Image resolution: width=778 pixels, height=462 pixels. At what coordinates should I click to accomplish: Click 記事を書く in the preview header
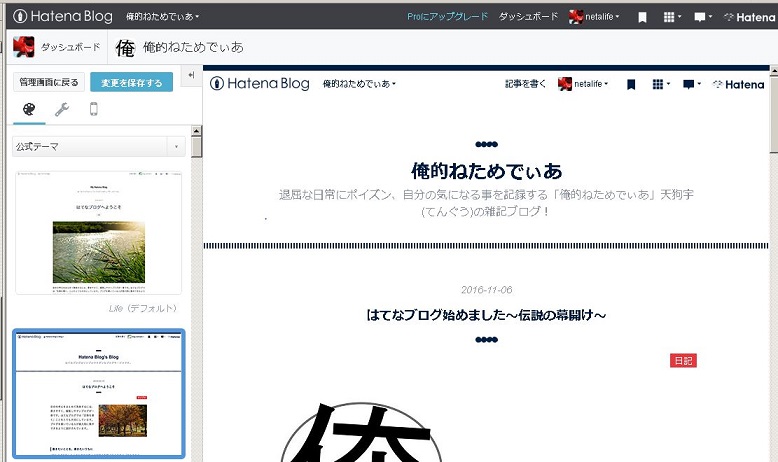point(525,84)
